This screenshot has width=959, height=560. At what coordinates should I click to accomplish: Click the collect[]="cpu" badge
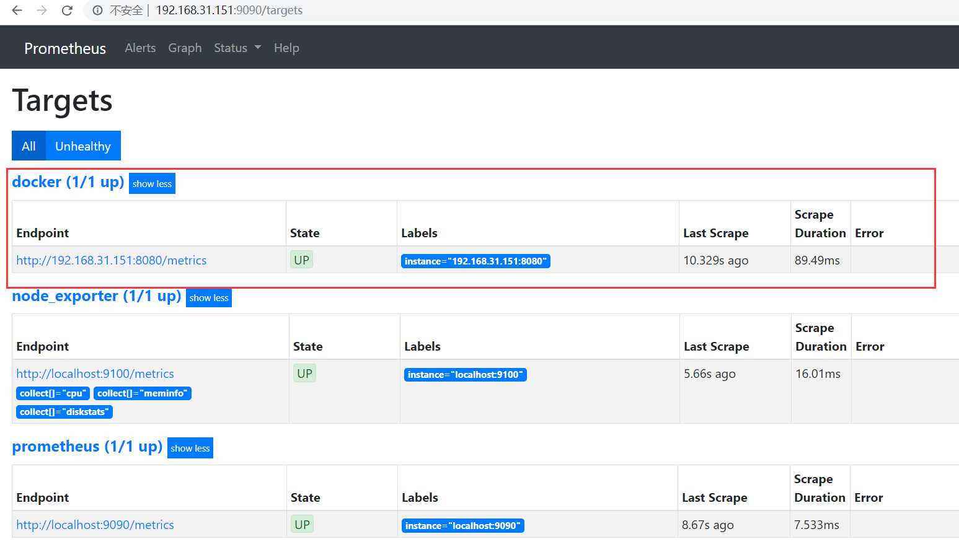(53, 393)
